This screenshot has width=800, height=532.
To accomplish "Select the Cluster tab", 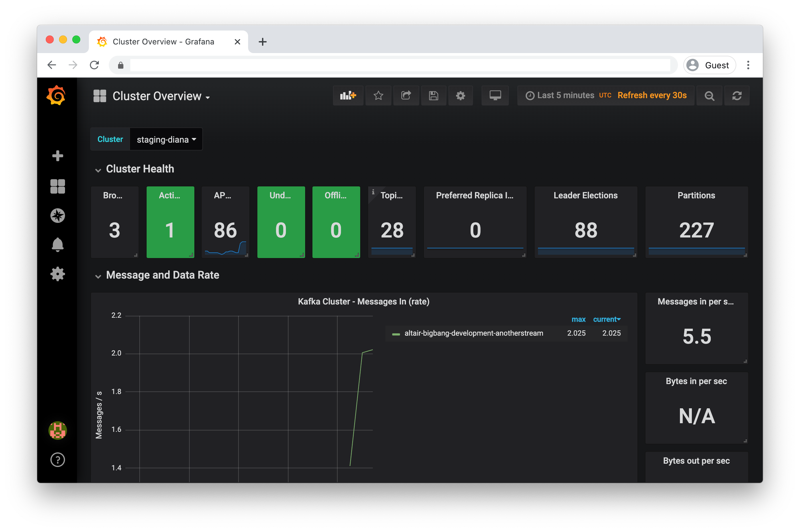I will pos(110,139).
